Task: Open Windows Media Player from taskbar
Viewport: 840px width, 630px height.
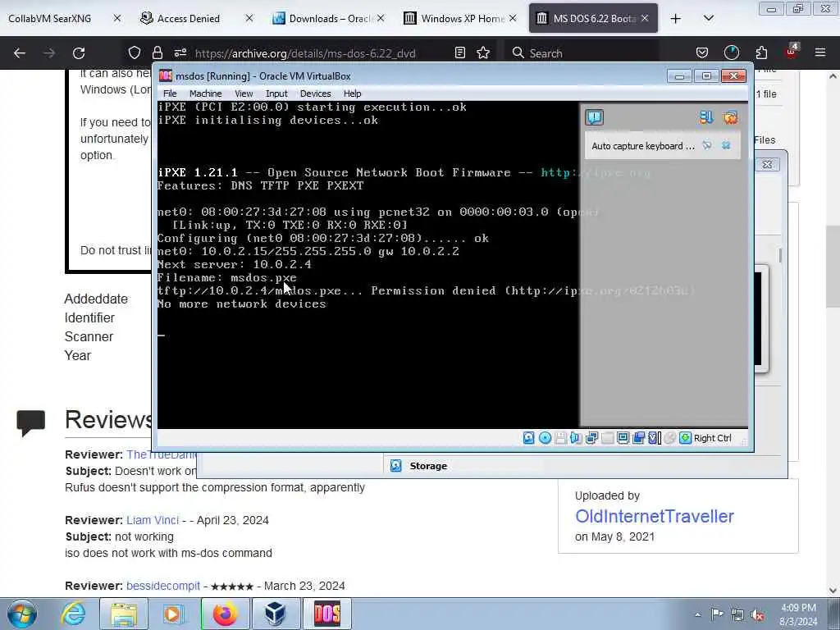Action: (x=173, y=614)
